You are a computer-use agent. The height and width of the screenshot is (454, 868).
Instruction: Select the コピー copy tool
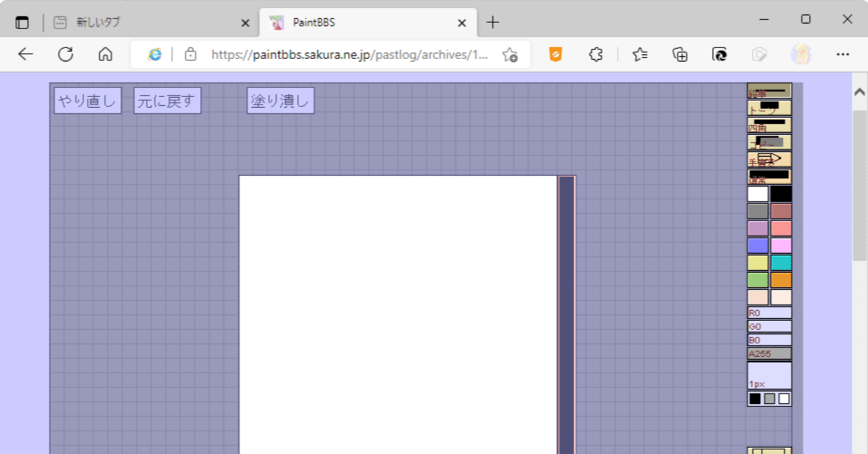[769, 143]
